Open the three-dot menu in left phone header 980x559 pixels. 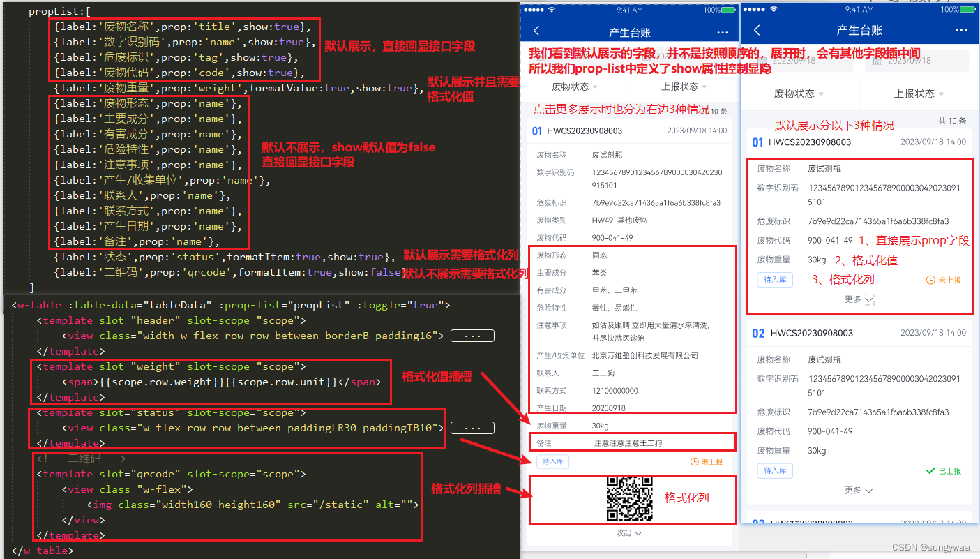[723, 32]
